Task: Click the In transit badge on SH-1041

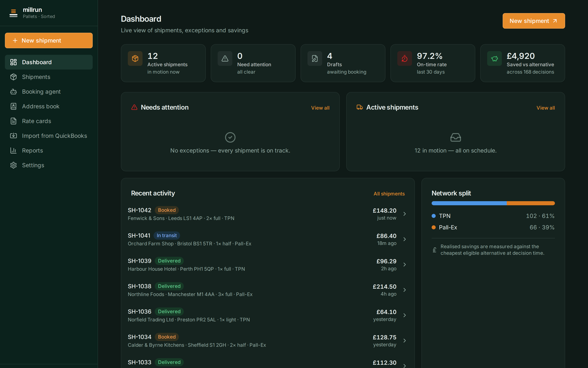Action: point(167,235)
